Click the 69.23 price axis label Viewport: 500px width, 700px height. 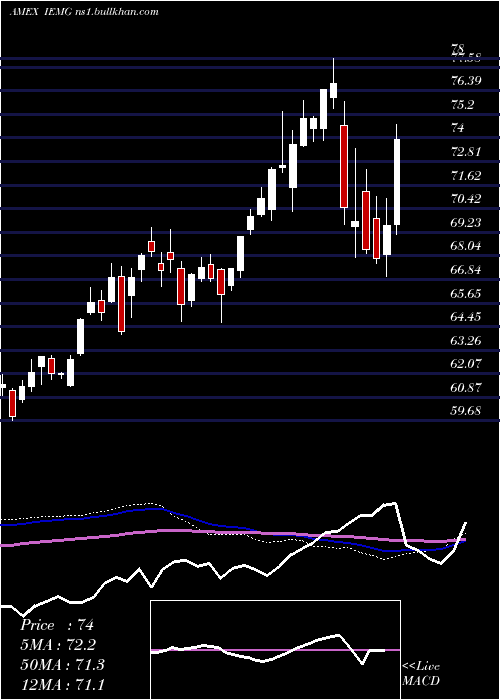coord(466,222)
